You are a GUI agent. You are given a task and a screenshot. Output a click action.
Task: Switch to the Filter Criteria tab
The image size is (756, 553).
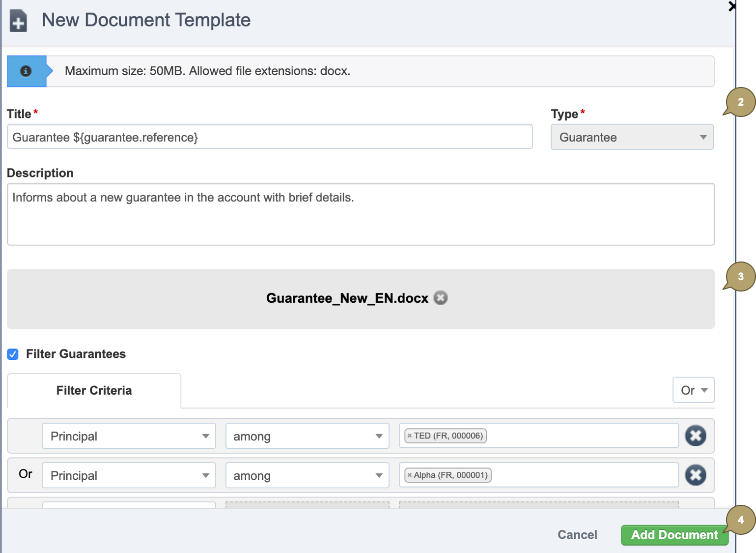[x=94, y=390]
